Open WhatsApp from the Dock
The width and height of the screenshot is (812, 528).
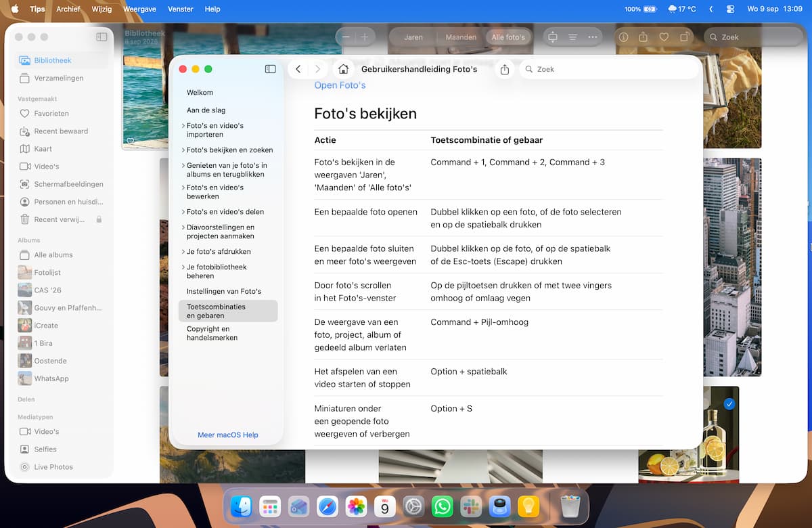coord(442,506)
